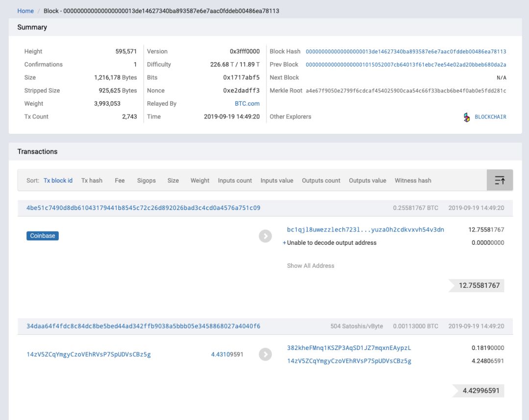The height and width of the screenshot is (420, 529).
Task: Click the arrow icon in second transaction
Action: (x=265, y=354)
